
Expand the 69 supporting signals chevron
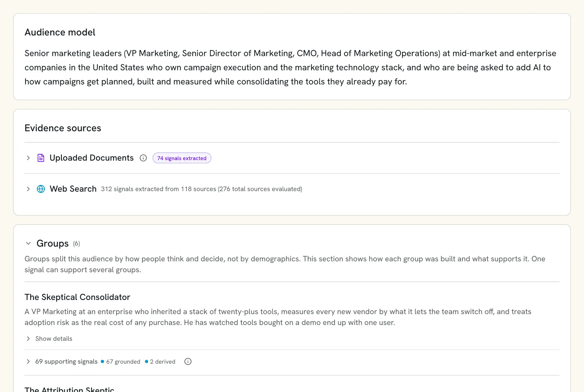tap(28, 362)
